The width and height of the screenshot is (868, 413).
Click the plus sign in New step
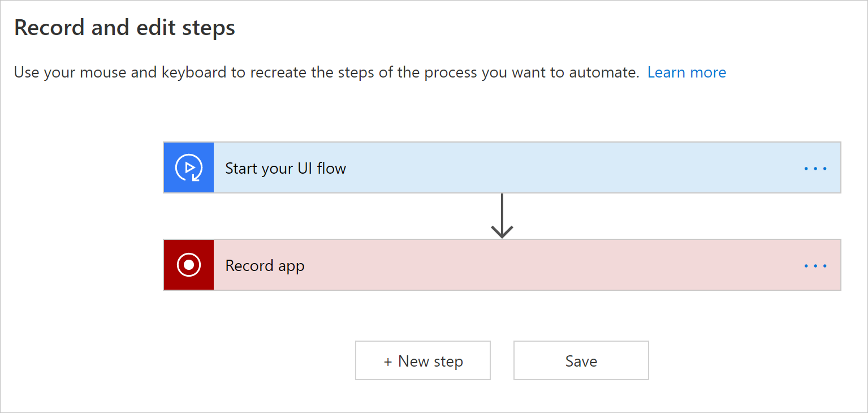(x=388, y=362)
